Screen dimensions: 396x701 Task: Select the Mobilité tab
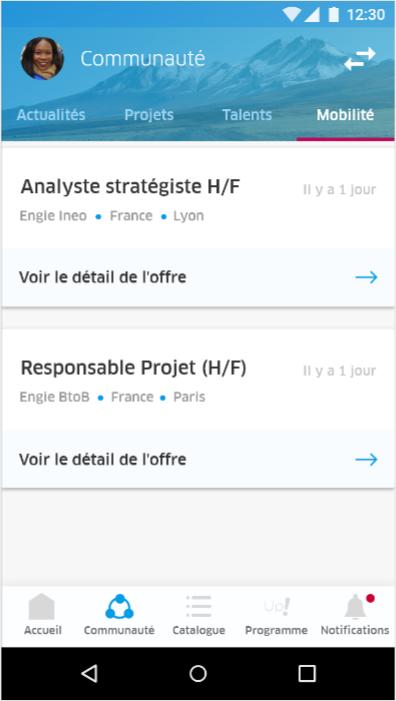(345, 115)
